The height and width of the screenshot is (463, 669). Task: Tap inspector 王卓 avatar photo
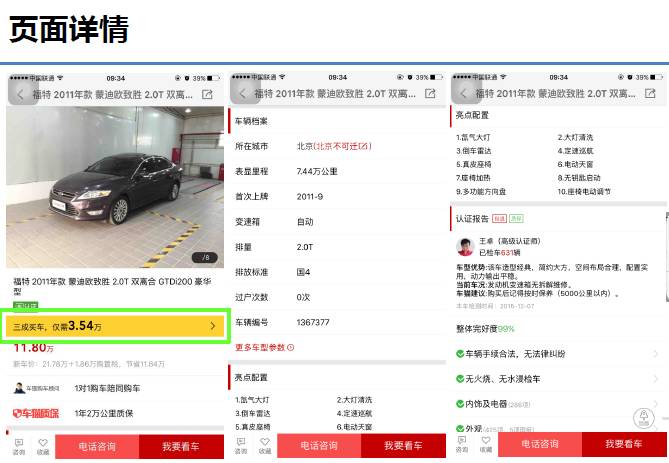click(x=465, y=247)
